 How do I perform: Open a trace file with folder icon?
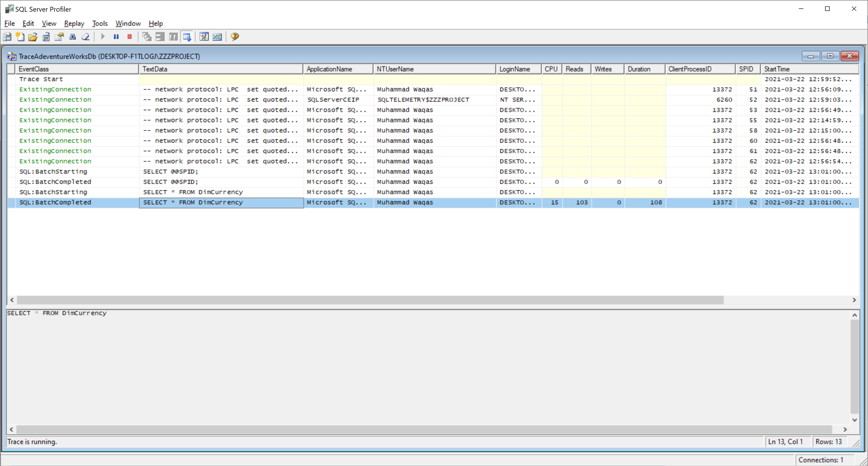pyautogui.click(x=33, y=37)
